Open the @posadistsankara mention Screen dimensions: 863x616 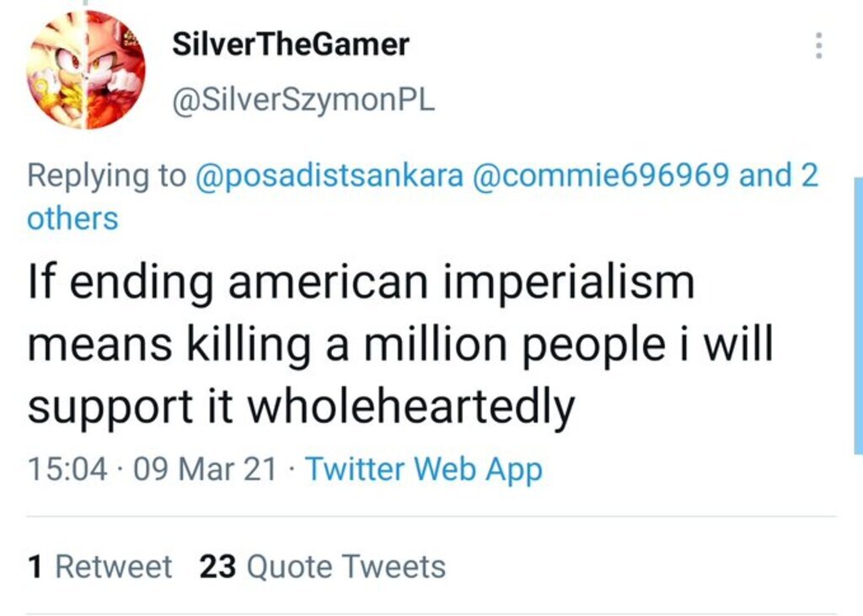329,176
